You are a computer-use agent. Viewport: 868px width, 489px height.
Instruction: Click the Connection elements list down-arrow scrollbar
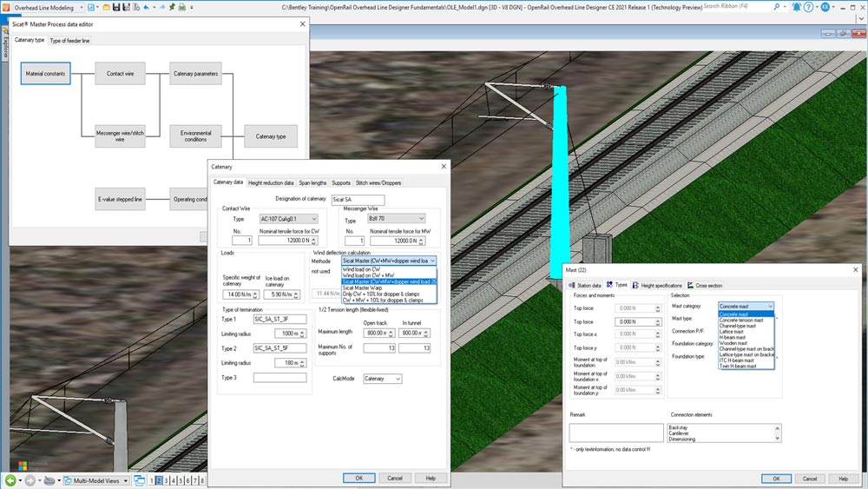pyautogui.click(x=777, y=438)
